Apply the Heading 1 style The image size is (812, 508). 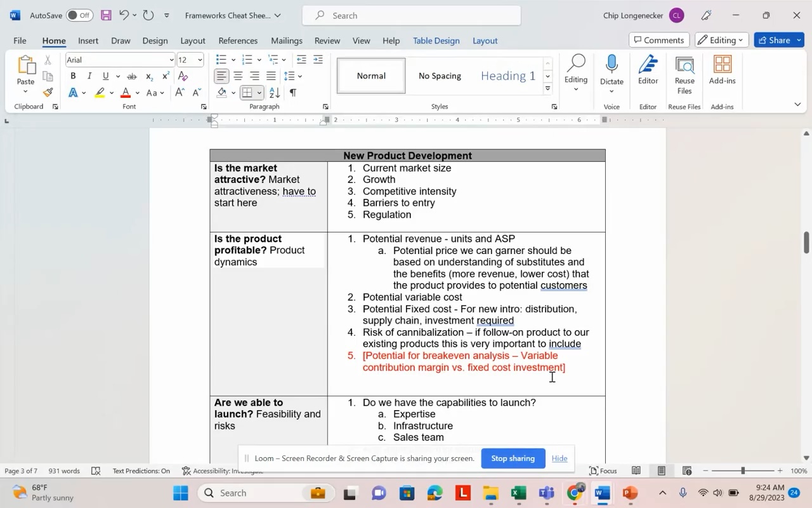click(x=507, y=76)
